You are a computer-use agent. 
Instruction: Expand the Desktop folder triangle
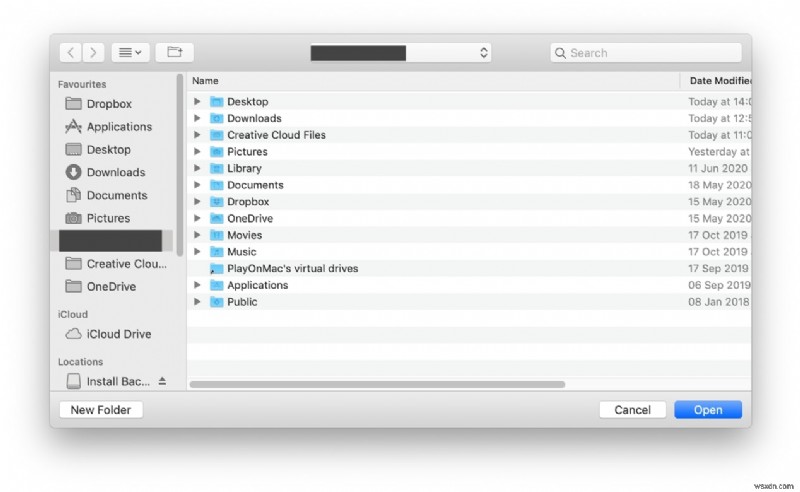pos(197,102)
